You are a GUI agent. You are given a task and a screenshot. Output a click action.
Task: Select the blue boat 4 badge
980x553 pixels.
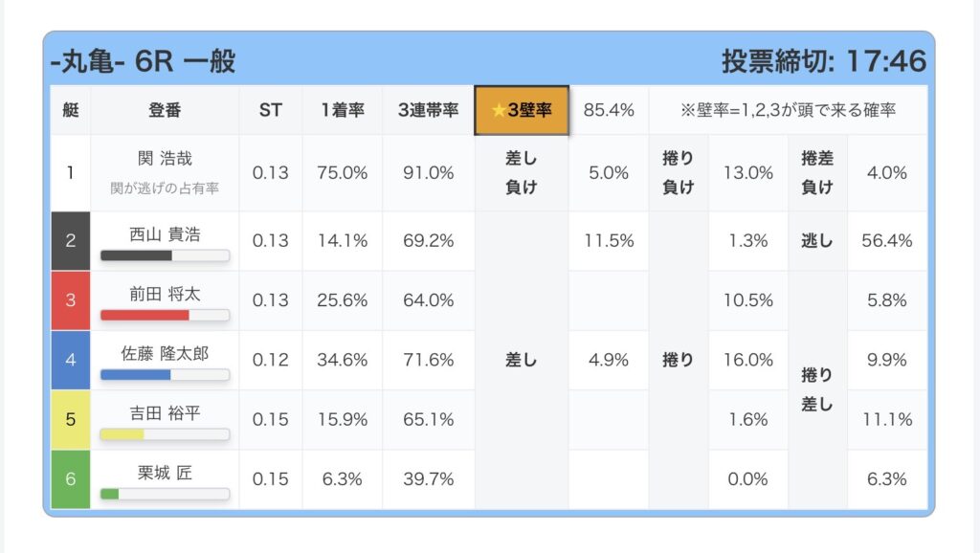pyautogui.click(x=71, y=360)
